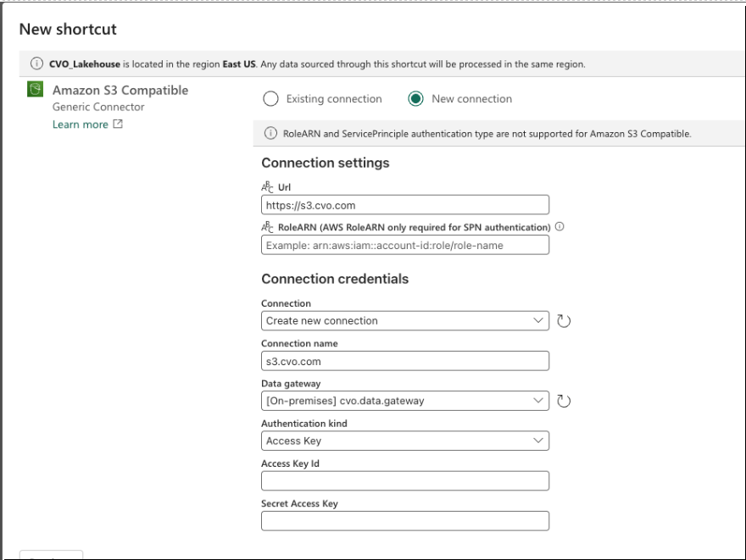Select the Existing connection radio button
The image size is (746, 560).
click(x=270, y=99)
